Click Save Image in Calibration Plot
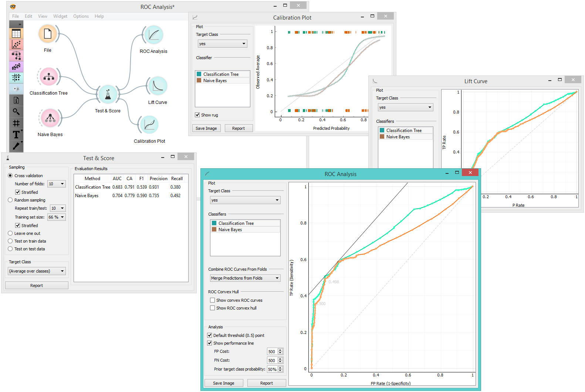The image size is (585, 392). click(x=206, y=128)
